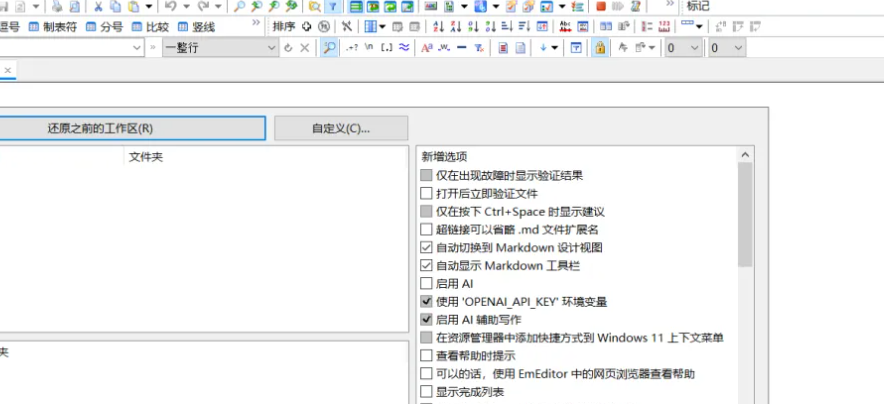Viewport: 884px width, 404px height.
Task: Open the 一整行 column dropdown
Action: point(220,48)
